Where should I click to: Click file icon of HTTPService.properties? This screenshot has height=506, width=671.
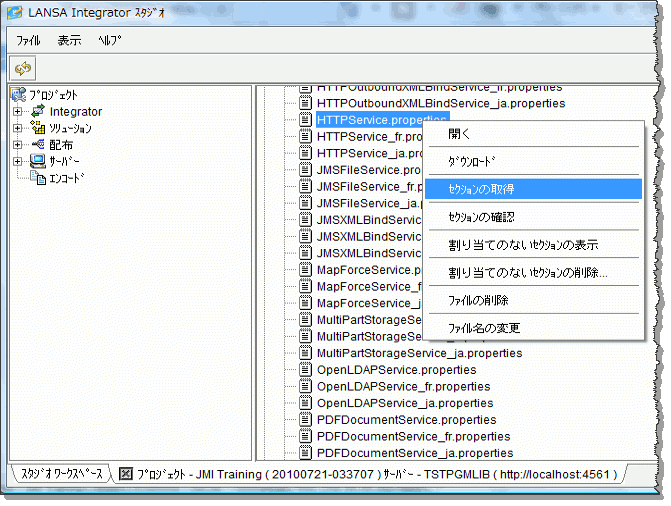pyautogui.click(x=305, y=120)
